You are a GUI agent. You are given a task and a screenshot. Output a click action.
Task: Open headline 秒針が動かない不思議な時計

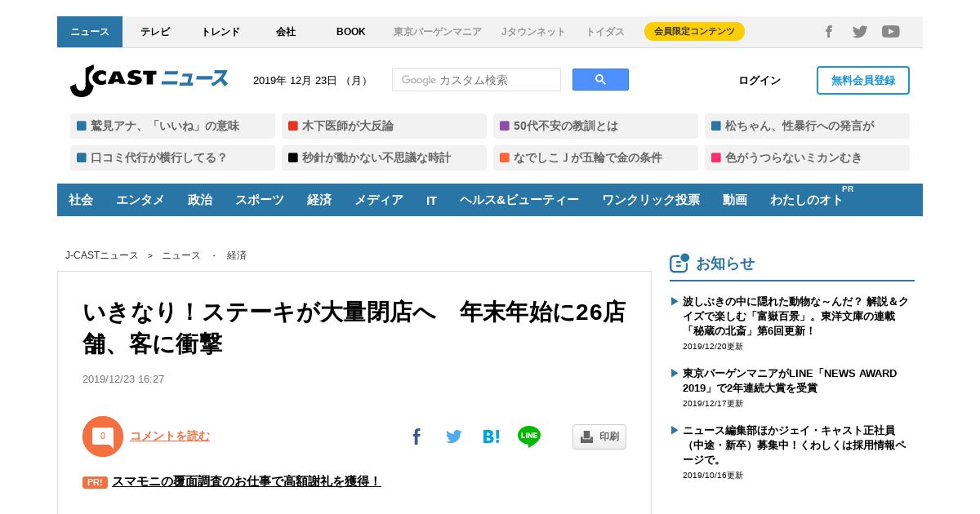pos(384,157)
